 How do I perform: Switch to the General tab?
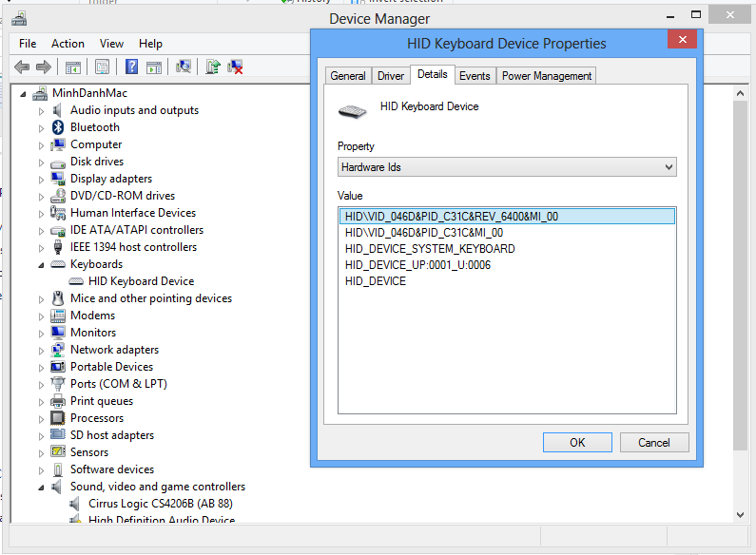click(348, 76)
